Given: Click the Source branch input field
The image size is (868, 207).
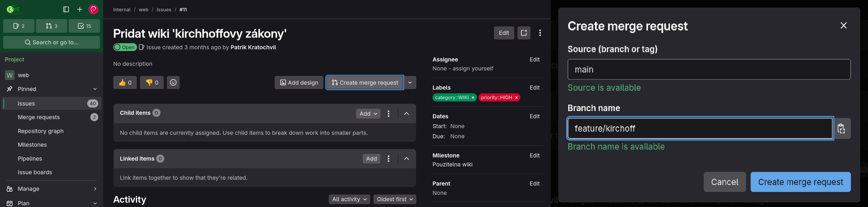Looking at the screenshot, I should click(x=709, y=70).
